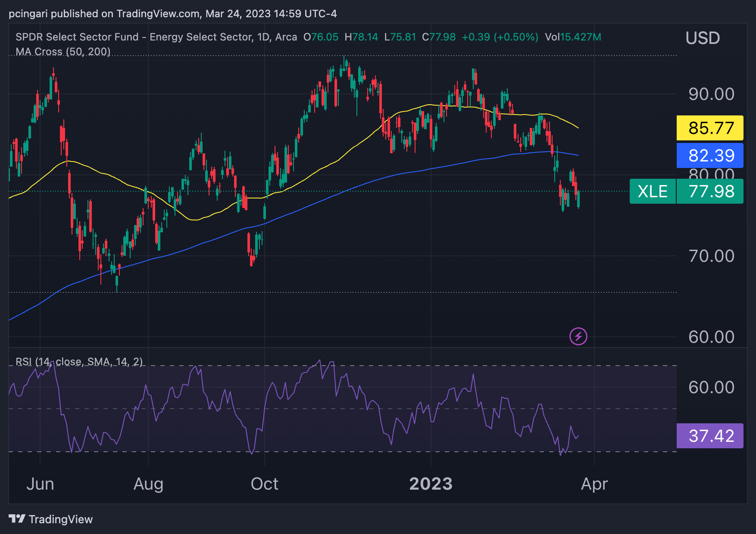This screenshot has height=534, width=756.
Task: Click the yellow 85.77 moving average label
Action: 710,128
